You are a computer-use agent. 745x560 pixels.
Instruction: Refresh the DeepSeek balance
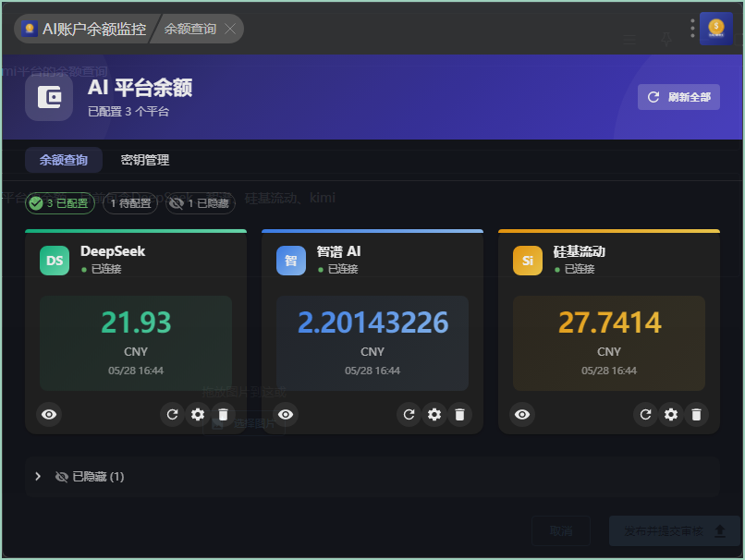pyautogui.click(x=172, y=414)
